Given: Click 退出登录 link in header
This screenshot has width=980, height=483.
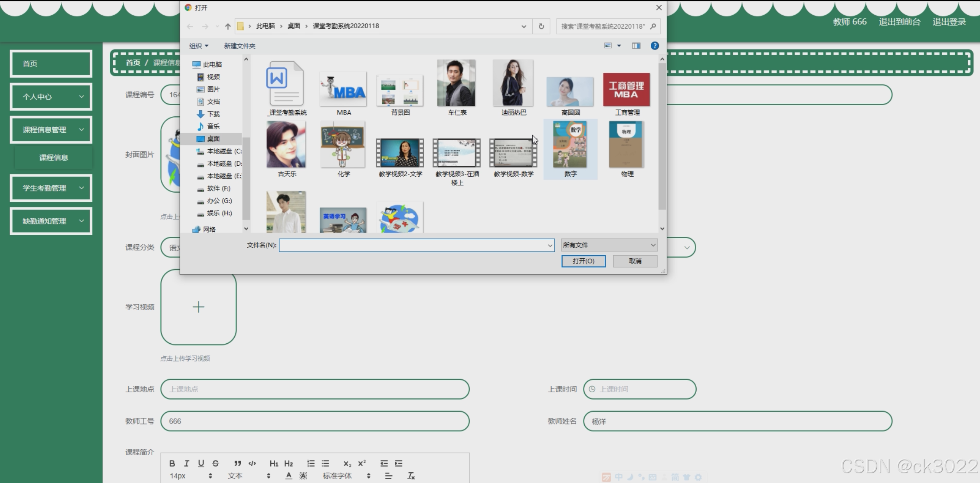Looking at the screenshot, I should (x=949, y=22).
